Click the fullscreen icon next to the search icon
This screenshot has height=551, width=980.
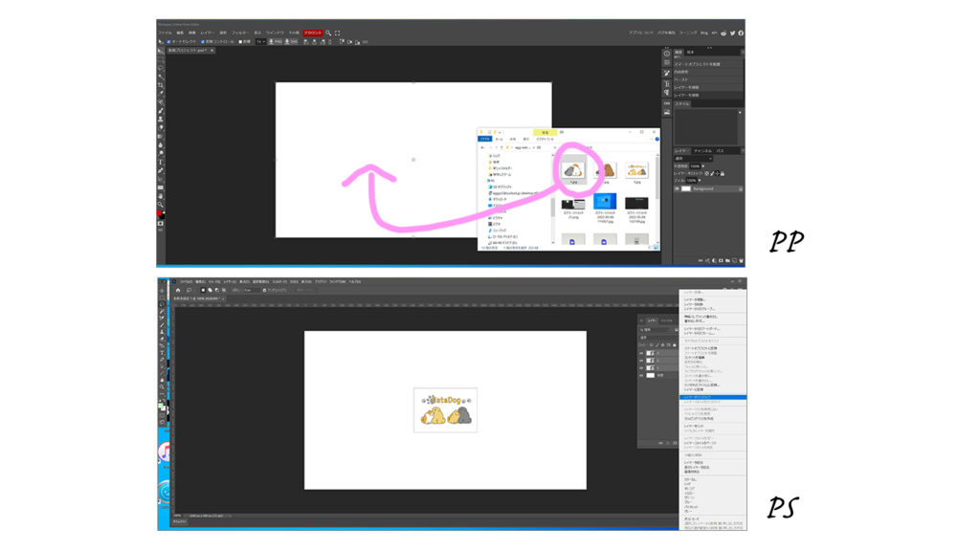pos(337,33)
